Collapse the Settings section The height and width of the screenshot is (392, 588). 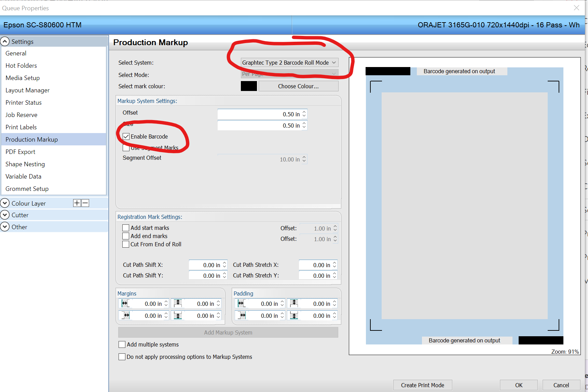[5, 41]
